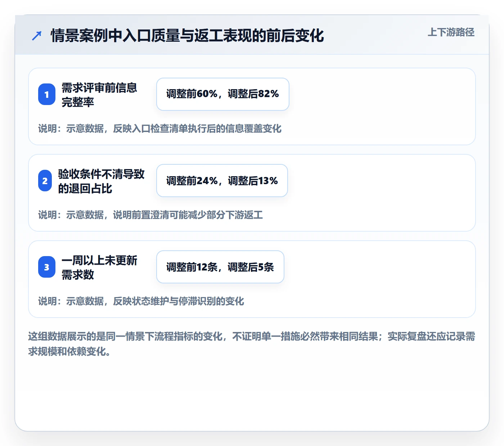Click the 一周以上未更新需求数 metric title
Screen dimensions: 504x446
(99, 267)
